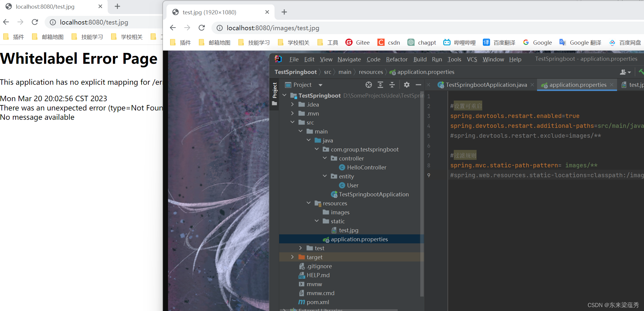Image resolution: width=644 pixels, height=311 pixels.
Task: Click the Project tree vertical scrollbar
Action: (422, 195)
